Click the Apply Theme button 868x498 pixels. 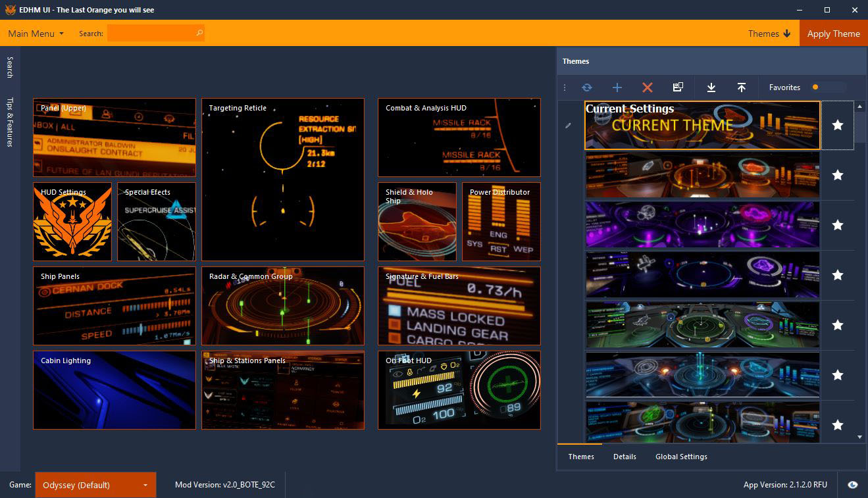pyautogui.click(x=833, y=34)
